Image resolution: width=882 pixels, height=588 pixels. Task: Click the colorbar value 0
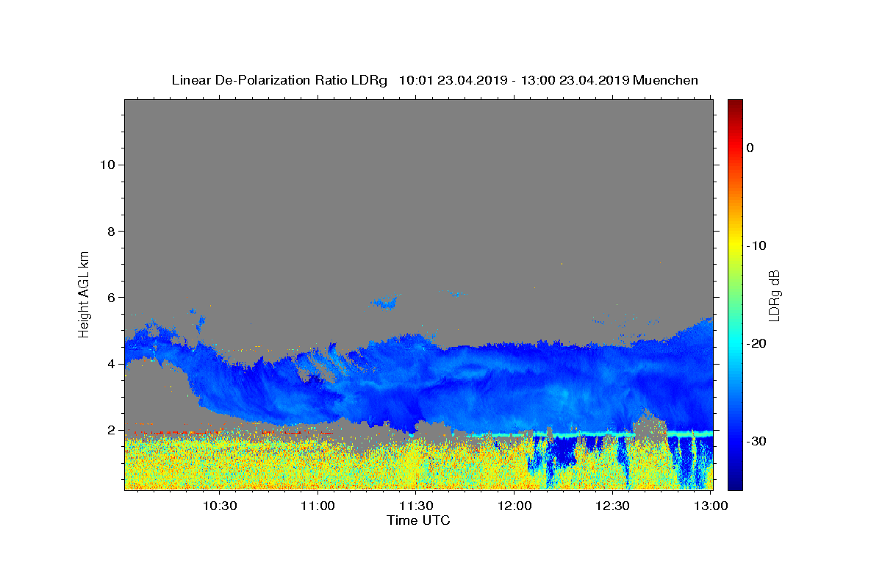point(750,148)
